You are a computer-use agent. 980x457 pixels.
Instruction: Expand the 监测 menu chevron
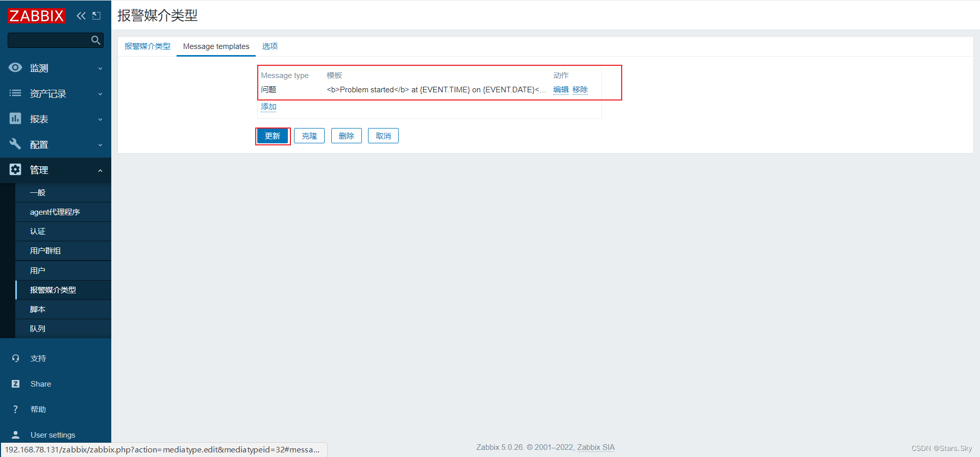tap(100, 68)
